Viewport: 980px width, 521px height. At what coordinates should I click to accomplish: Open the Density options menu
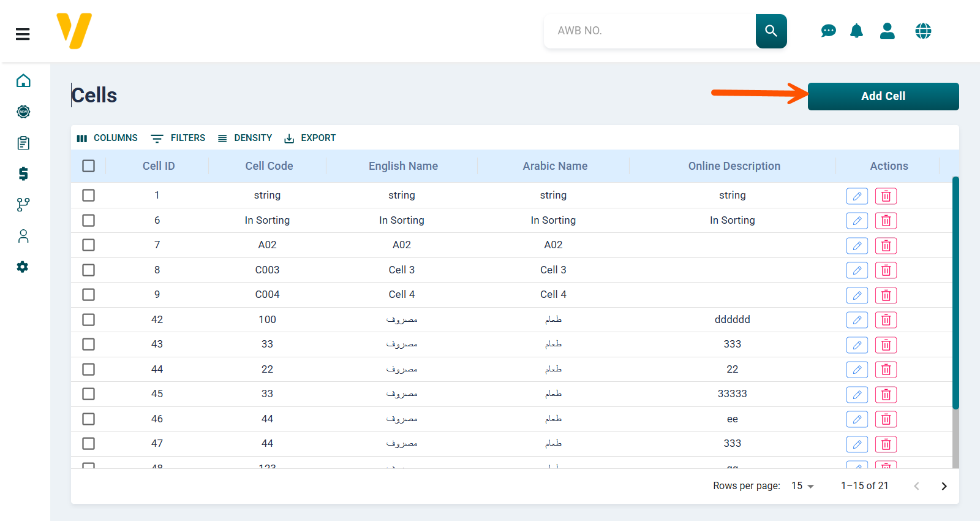[x=245, y=138]
